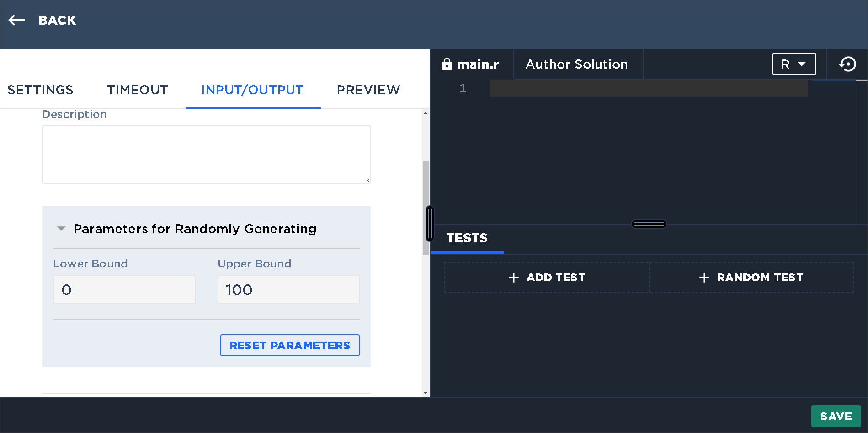Click the lock icon beside main.r

pos(447,64)
